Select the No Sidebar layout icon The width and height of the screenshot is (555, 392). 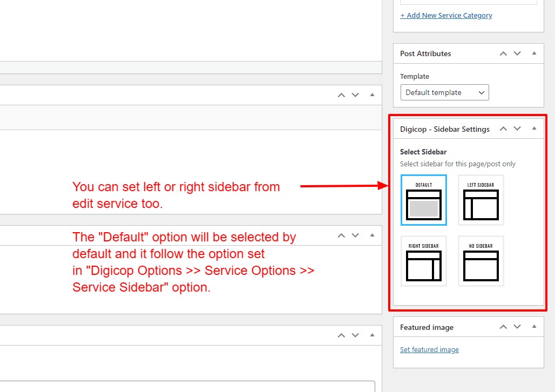pos(481,261)
